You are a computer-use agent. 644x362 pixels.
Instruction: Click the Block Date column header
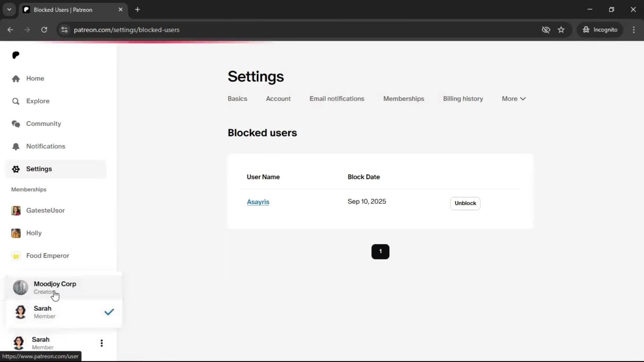(364, 177)
